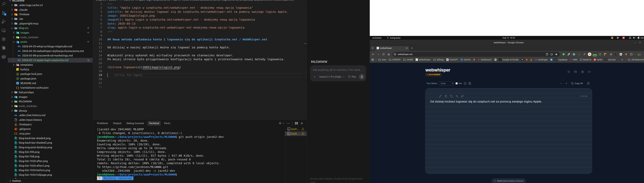Open Gemini 3.1 Pro model selector
Viewport: 644px width, 183px height.
332,77
